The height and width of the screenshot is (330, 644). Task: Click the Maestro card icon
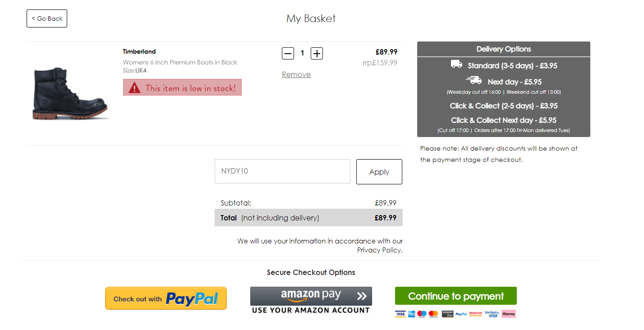pos(422,314)
